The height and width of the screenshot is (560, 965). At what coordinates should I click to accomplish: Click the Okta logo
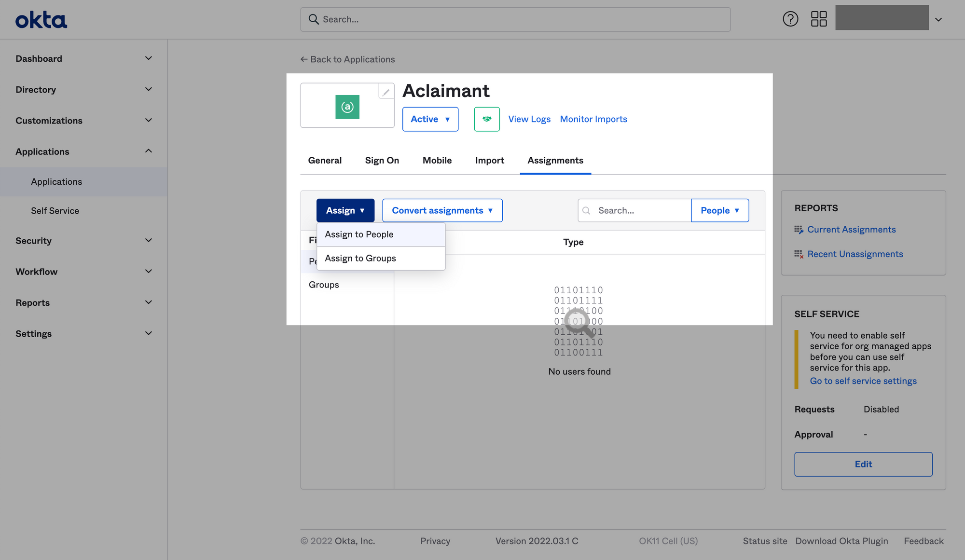(x=41, y=20)
